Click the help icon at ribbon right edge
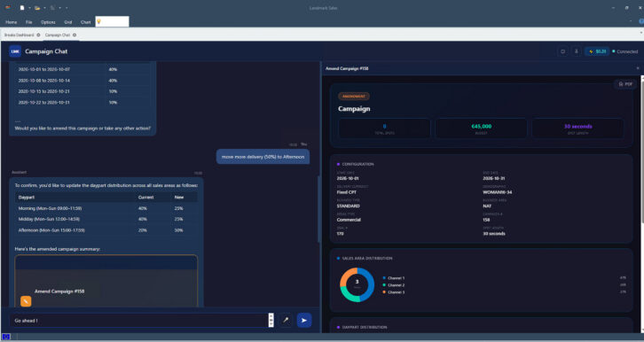644x342 pixels. click(x=641, y=21)
